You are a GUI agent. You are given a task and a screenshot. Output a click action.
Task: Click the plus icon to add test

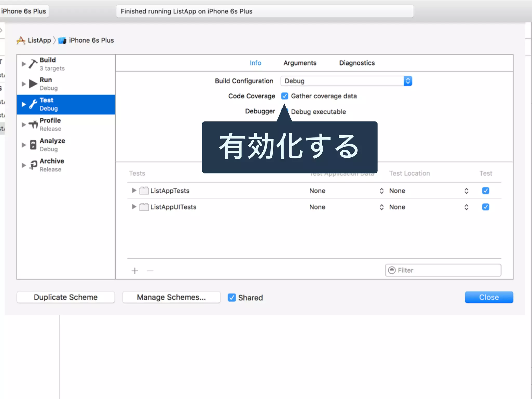(x=135, y=271)
